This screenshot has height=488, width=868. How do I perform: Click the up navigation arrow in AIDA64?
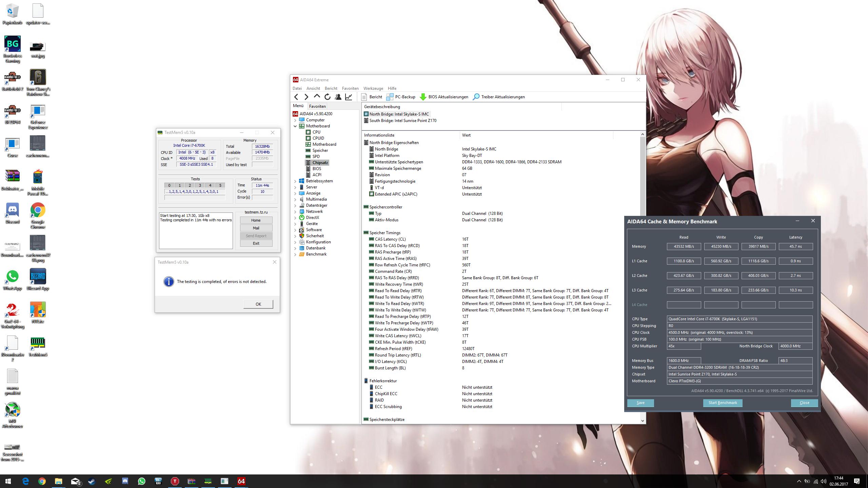[x=317, y=97]
